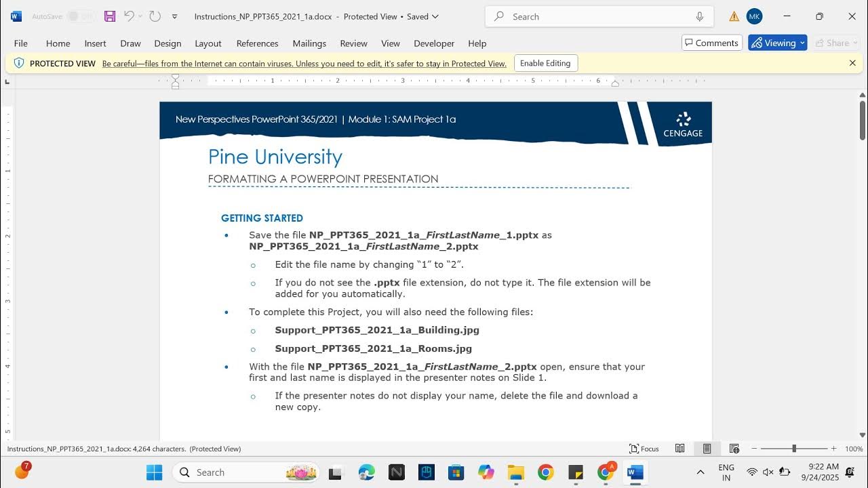This screenshot has width=868, height=488.
Task: Click Enable Editing in Protected View bar
Action: pyautogui.click(x=545, y=63)
